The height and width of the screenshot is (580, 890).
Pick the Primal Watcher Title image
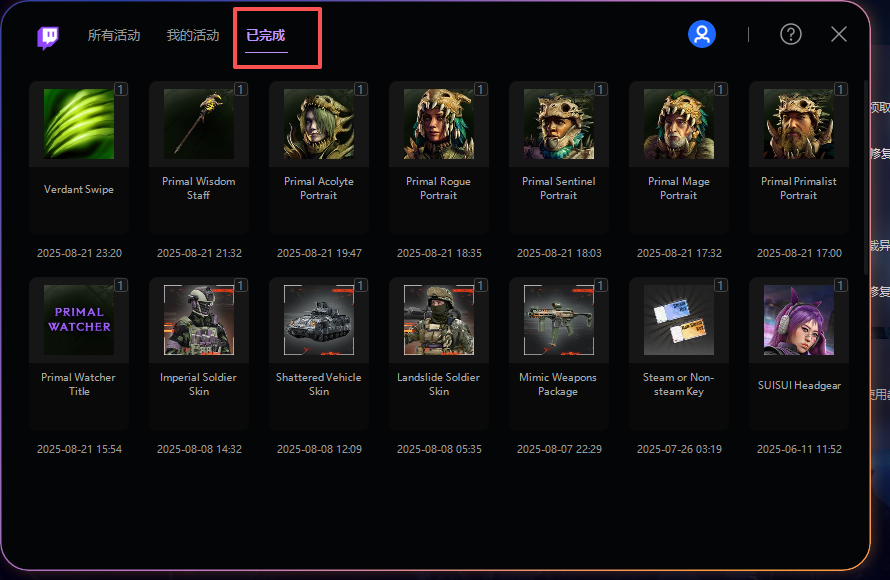[79, 320]
